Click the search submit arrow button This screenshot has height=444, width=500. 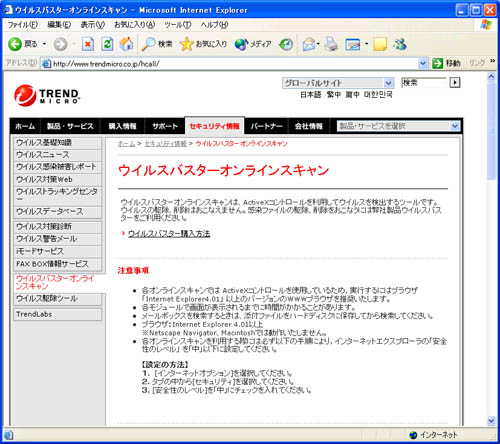click(455, 82)
